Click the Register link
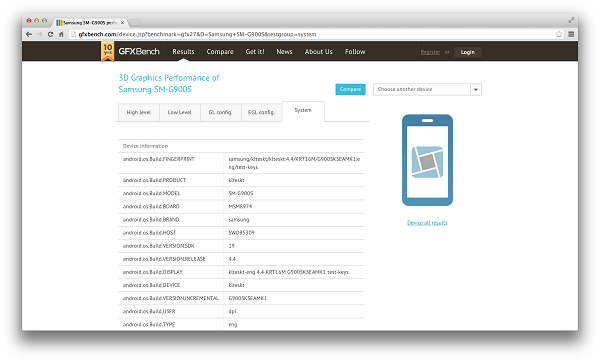 [x=430, y=52]
